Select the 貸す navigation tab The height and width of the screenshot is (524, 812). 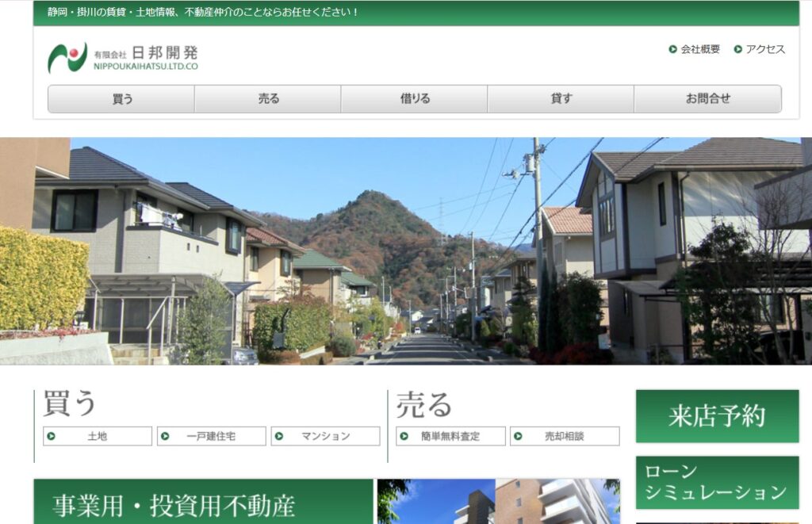[561, 99]
